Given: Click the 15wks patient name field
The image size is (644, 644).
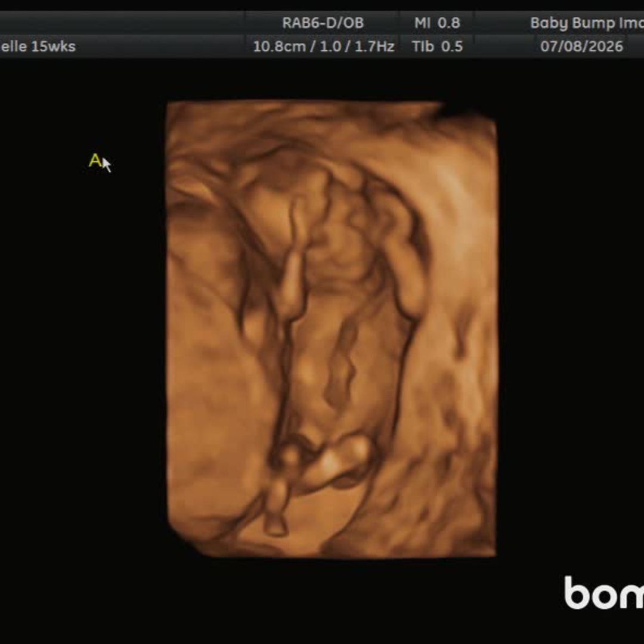Looking at the screenshot, I should tap(38, 46).
